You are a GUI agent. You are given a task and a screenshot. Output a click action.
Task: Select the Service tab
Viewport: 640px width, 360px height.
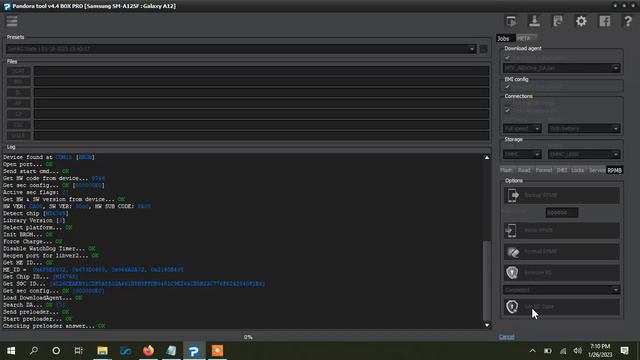[597, 170]
